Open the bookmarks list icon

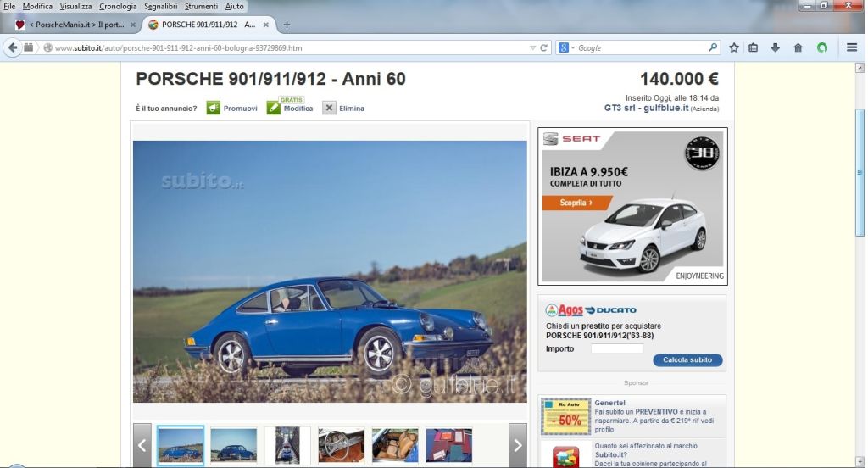pyautogui.click(x=754, y=47)
